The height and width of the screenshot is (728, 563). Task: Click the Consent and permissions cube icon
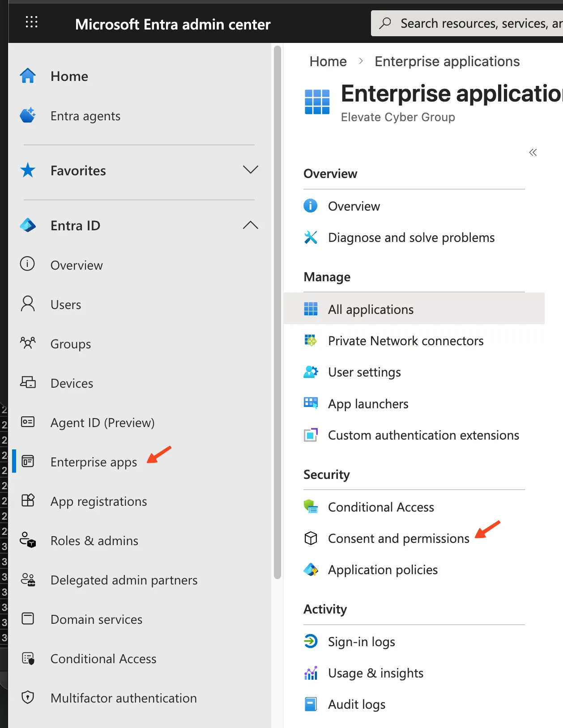(311, 538)
